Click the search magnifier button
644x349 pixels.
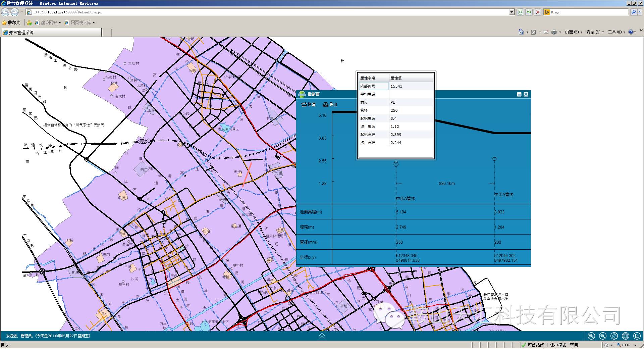(x=633, y=12)
